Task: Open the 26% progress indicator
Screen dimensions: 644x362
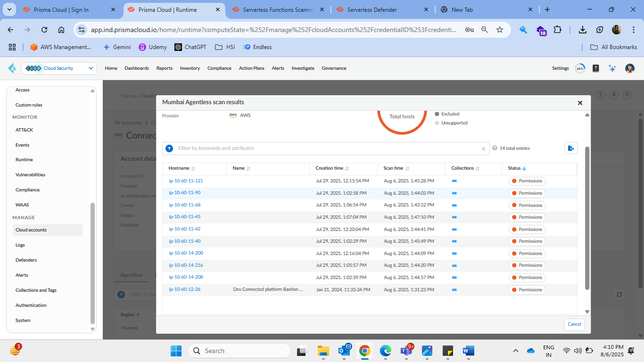Action: (580, 68)
